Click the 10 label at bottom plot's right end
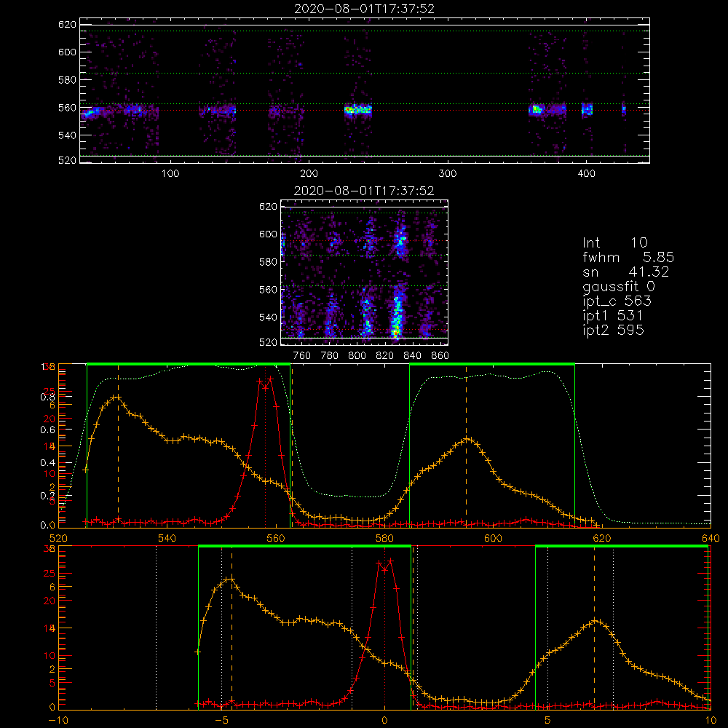The image size is (728, 728). [711, 721]
